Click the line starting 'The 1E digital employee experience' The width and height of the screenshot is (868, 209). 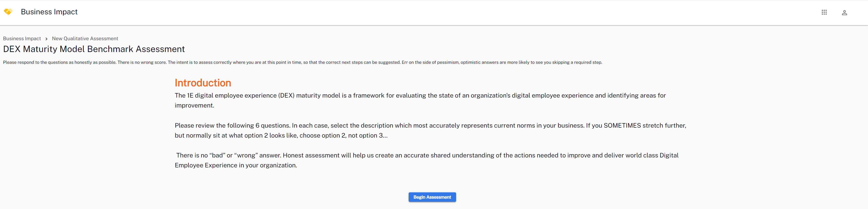click(420, 95)
